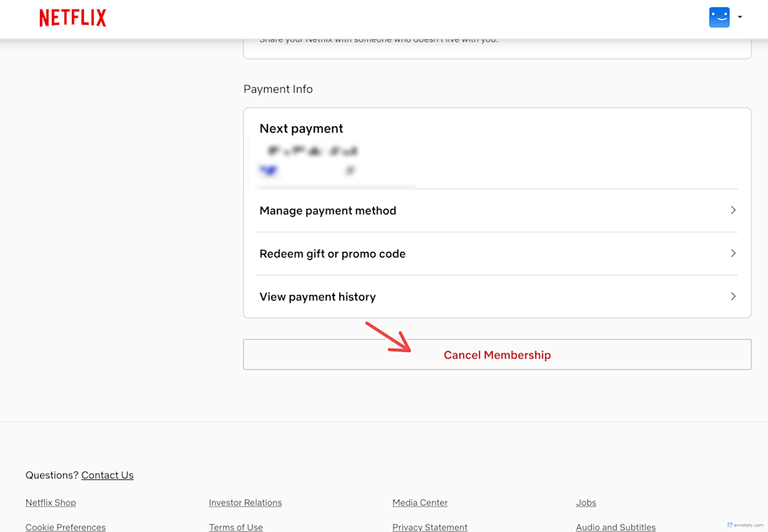This screenshot has height=532, width=768.
Task: Open Audio and Subtitles
Action: pyautogui.click(x=615, y=527)
